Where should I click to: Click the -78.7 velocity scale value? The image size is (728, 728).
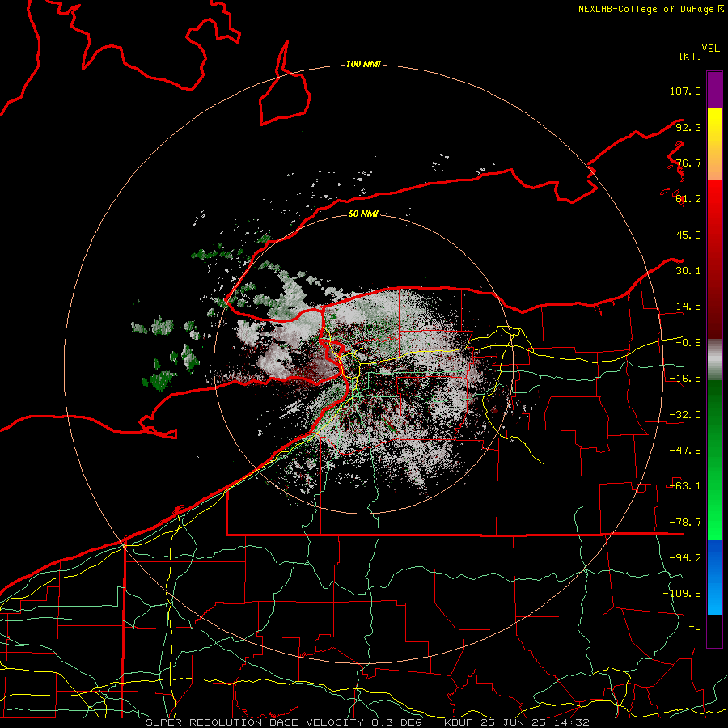[x=685, y=523]
